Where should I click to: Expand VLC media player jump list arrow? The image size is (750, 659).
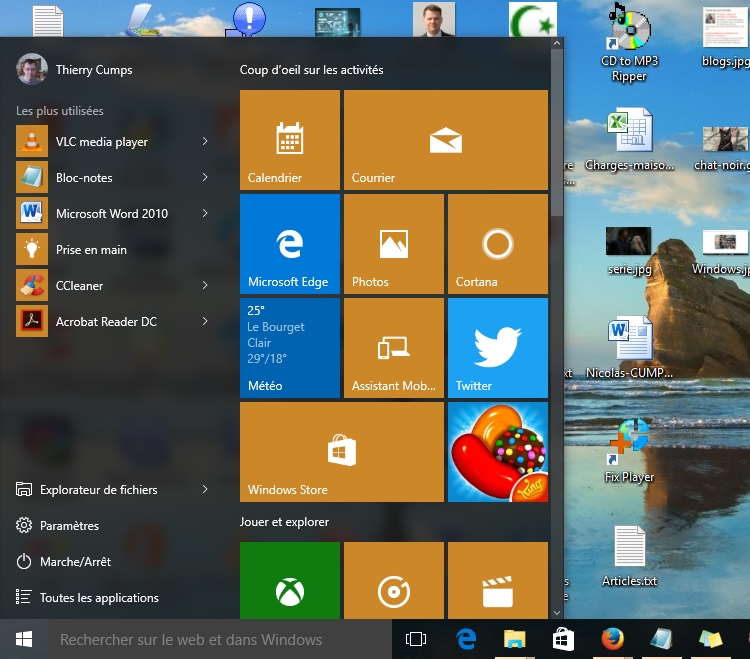[205, 141]
